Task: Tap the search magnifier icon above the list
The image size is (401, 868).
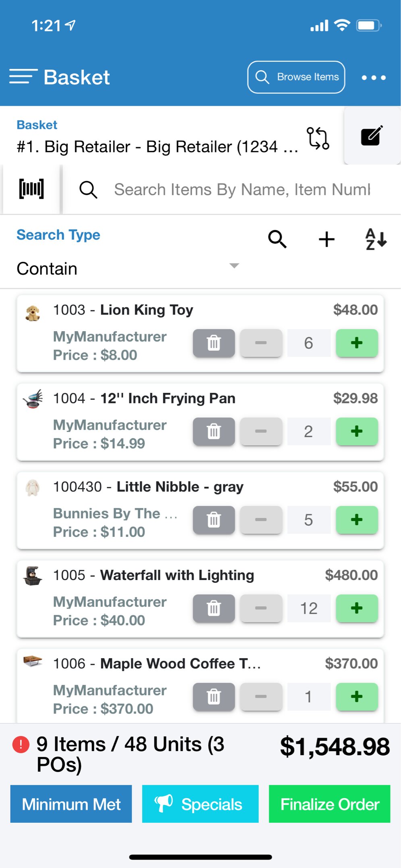Action: 277,239
